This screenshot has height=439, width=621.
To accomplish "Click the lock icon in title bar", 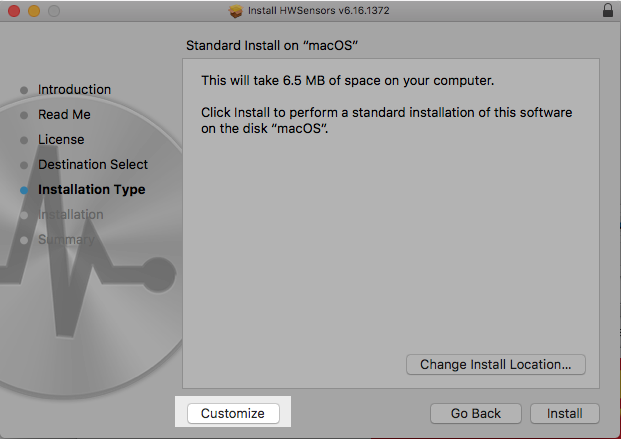I will pyautogui.click(x=608, y=11).
